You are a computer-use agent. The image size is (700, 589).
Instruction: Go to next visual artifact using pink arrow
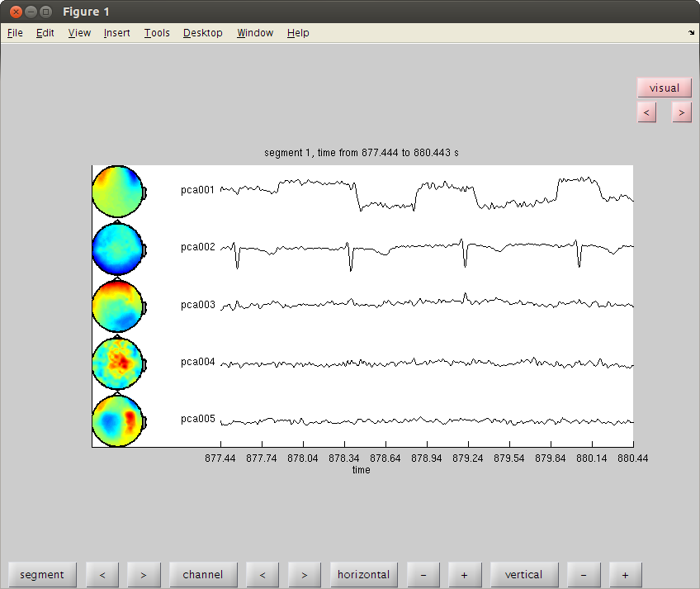(682, 112)
